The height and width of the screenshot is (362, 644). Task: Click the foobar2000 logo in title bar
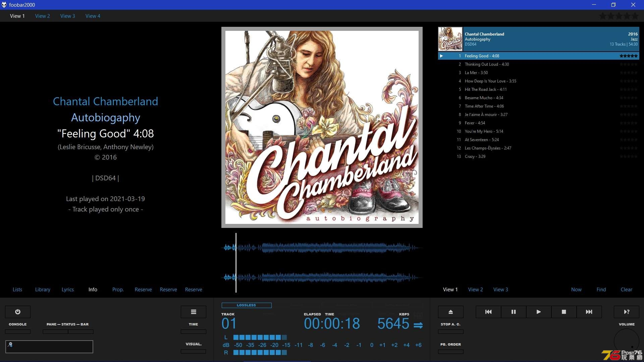point(4,5)
